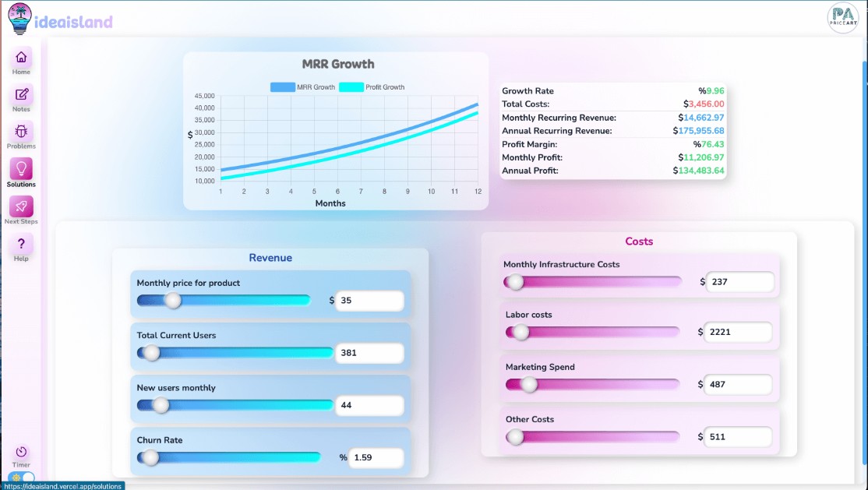868x490 pixels.
Task: Select the Solutions lightbulb icon
Action: pyautogui.click(x=21, y=169)
